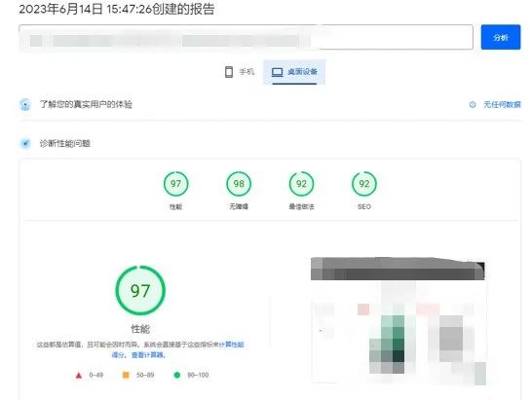Screen dimensions: 532x400
Task: Open the 无任何数据 link
Action: point(502,104)
